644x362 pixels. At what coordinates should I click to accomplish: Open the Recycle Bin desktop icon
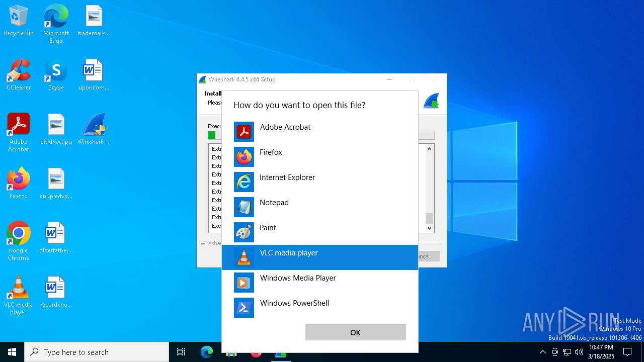tap(19, 21)
